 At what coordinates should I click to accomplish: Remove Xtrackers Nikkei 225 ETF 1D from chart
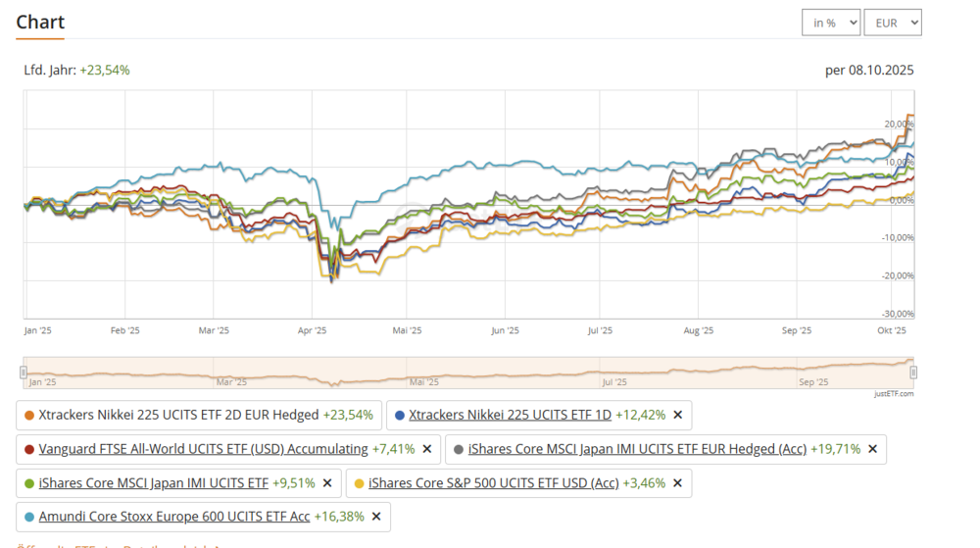[677, 415]
